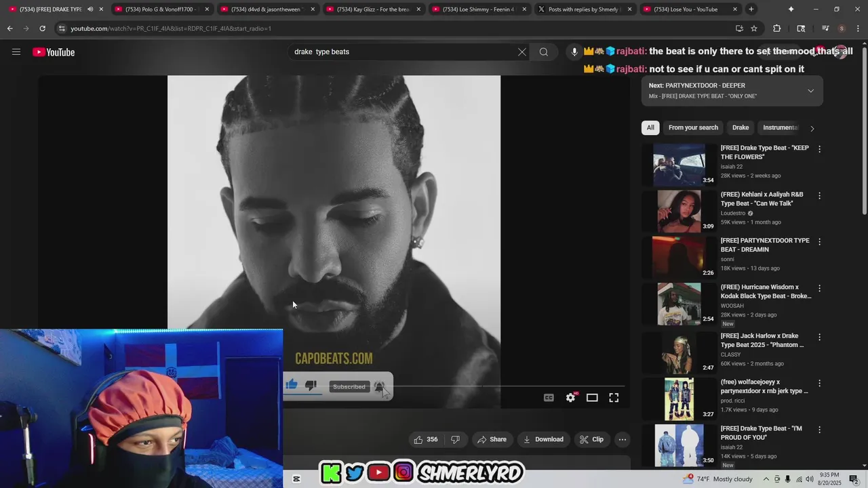The width and height of the screenshot is (868, 488).
Task: Dislike the video below the player
Action: point(455,439)
